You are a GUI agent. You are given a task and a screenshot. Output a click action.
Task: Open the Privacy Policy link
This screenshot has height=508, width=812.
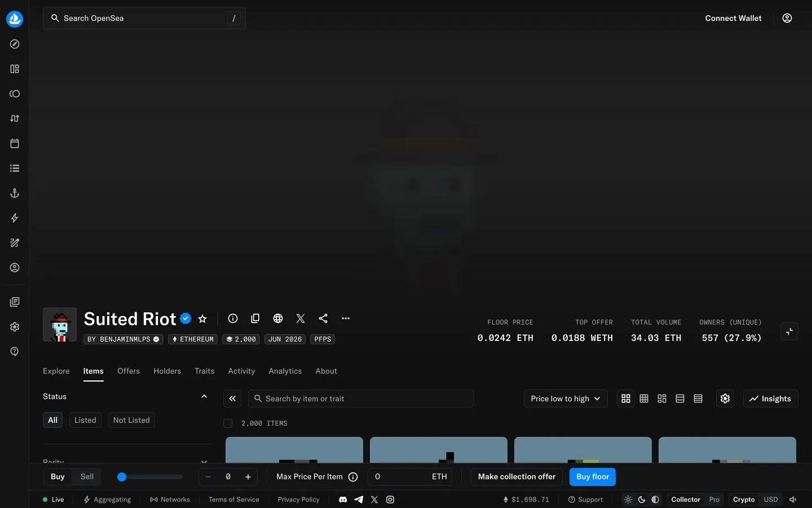click(x=299, y=500)
